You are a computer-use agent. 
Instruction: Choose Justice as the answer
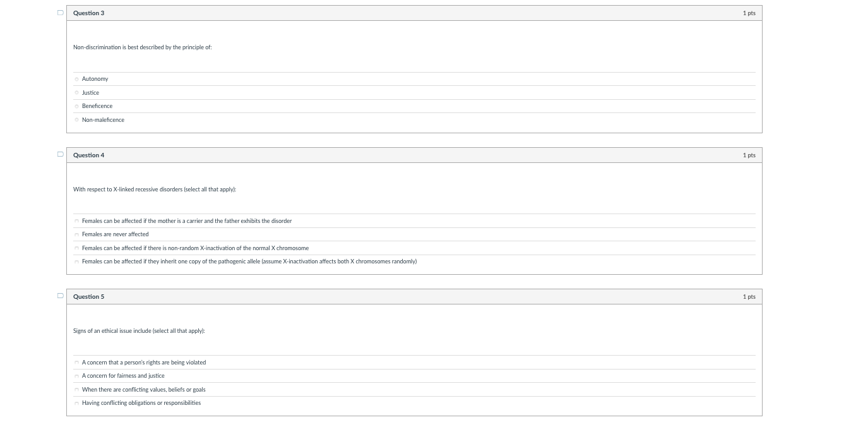[77, 93]
